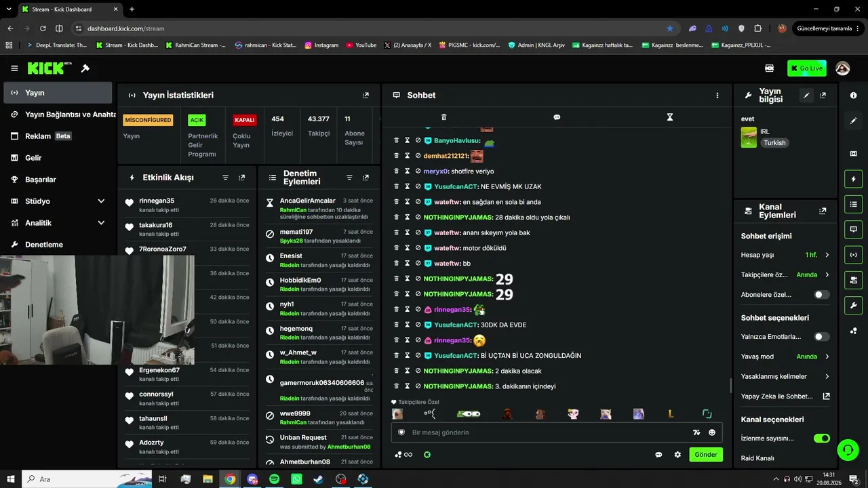Open chat settings gear below message box
Image resolution: width=868 pixels, height=488 pixels.
pos(677,455)
